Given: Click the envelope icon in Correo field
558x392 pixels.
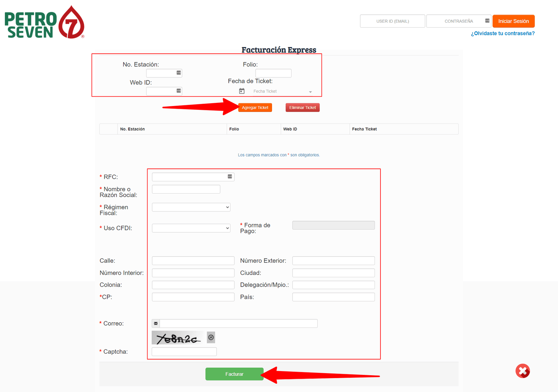Looking at the screenshot, I should [x=156, y=323].
